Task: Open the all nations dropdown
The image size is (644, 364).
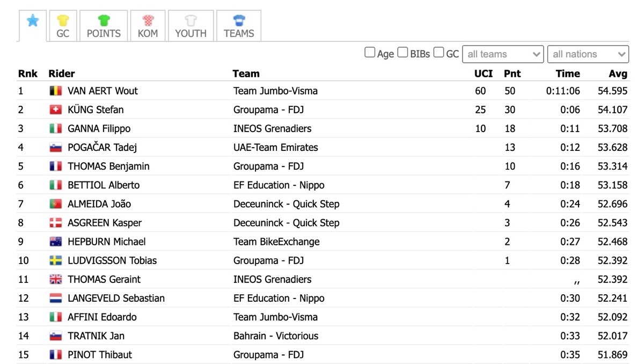Action: coord(588,54)
